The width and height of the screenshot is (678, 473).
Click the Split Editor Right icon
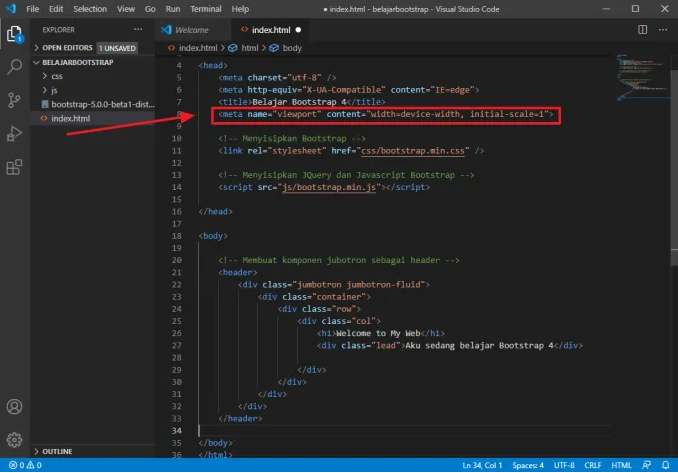[x=643, y=29]
